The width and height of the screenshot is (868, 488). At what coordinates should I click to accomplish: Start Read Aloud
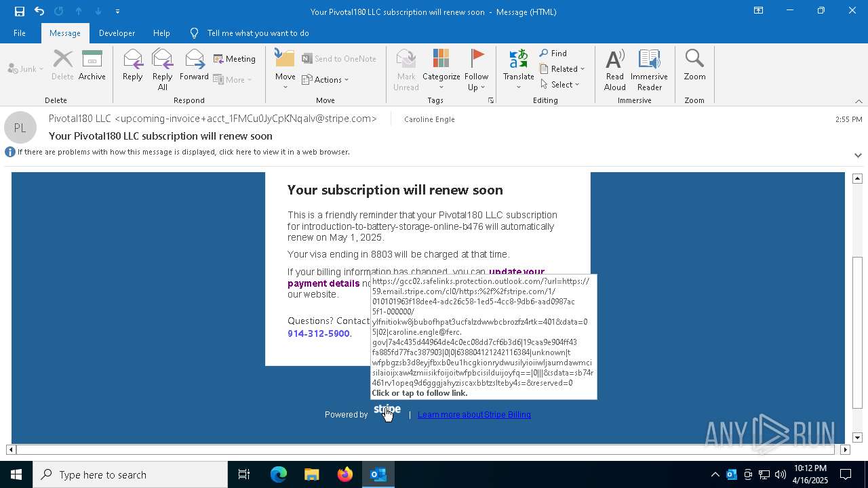click(615, 70)
